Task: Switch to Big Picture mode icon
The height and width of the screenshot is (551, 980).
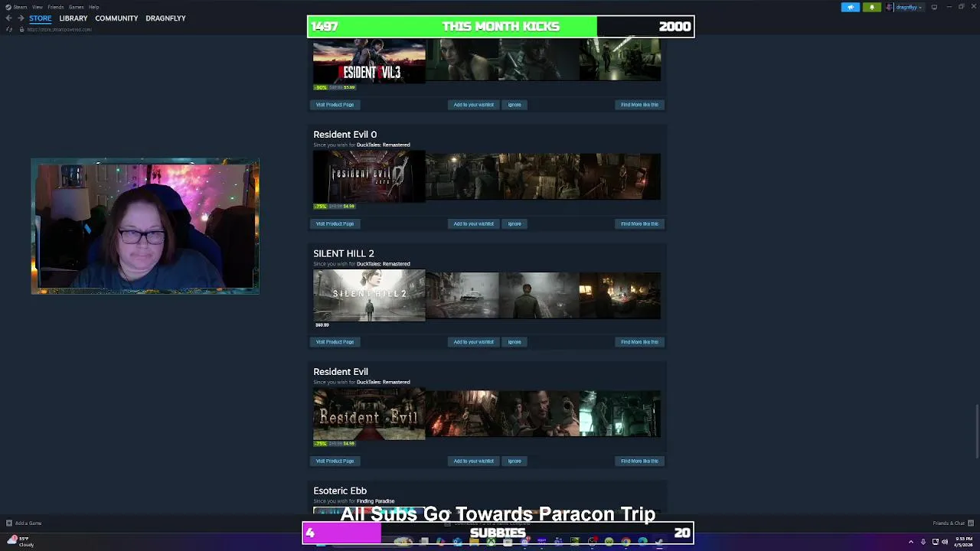Action: click(934, 7)
